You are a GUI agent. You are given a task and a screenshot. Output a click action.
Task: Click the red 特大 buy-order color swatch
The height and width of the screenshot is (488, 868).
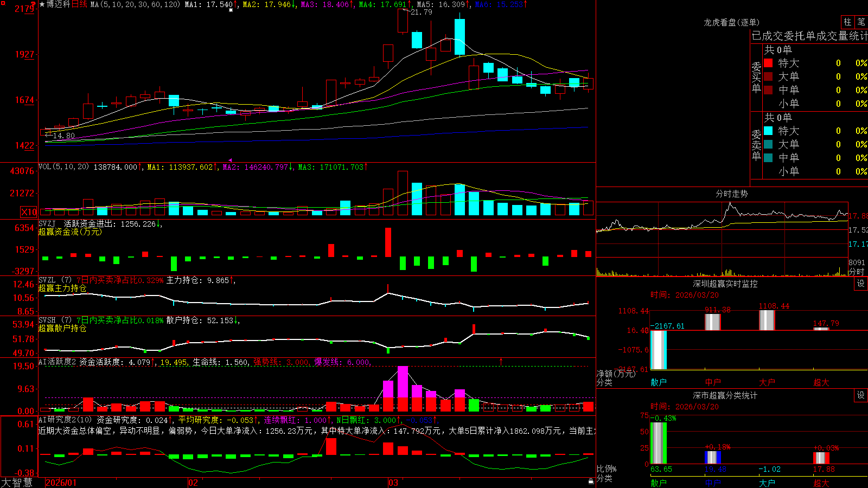(x=768, y=63)
